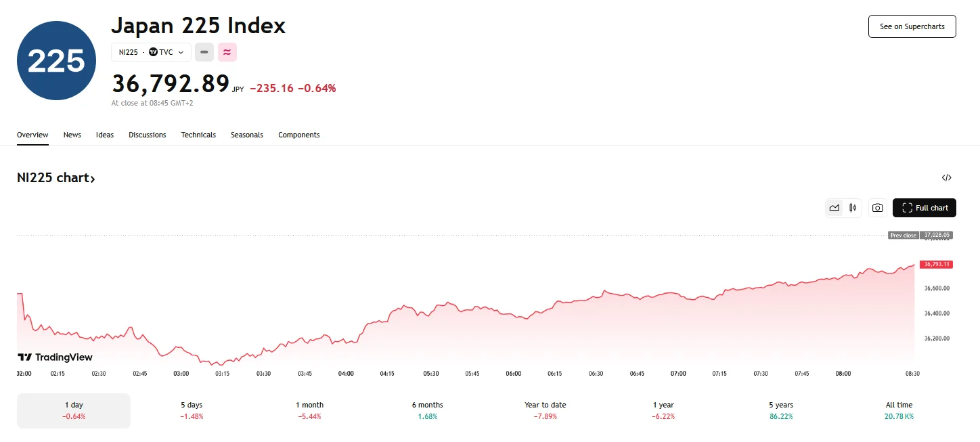Switch to candlestick chart style
Image resolution: width=980 pixels, height=442 pixels.
point(853,207)
